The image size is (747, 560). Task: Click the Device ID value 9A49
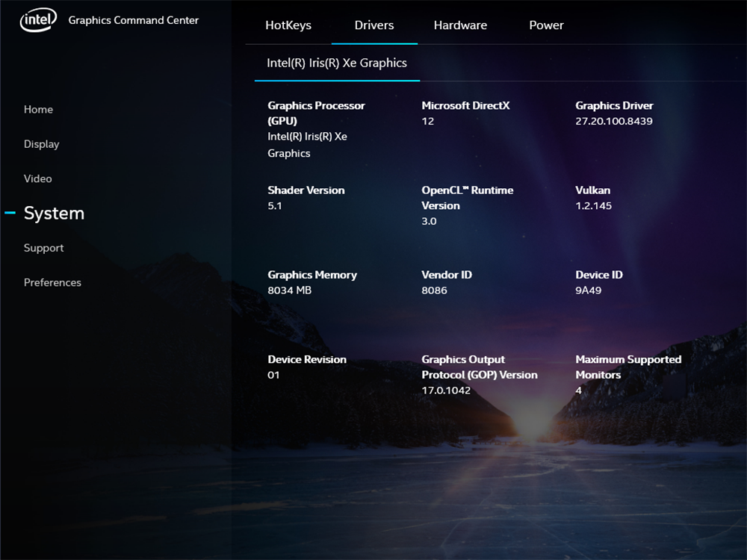point(588,290)
